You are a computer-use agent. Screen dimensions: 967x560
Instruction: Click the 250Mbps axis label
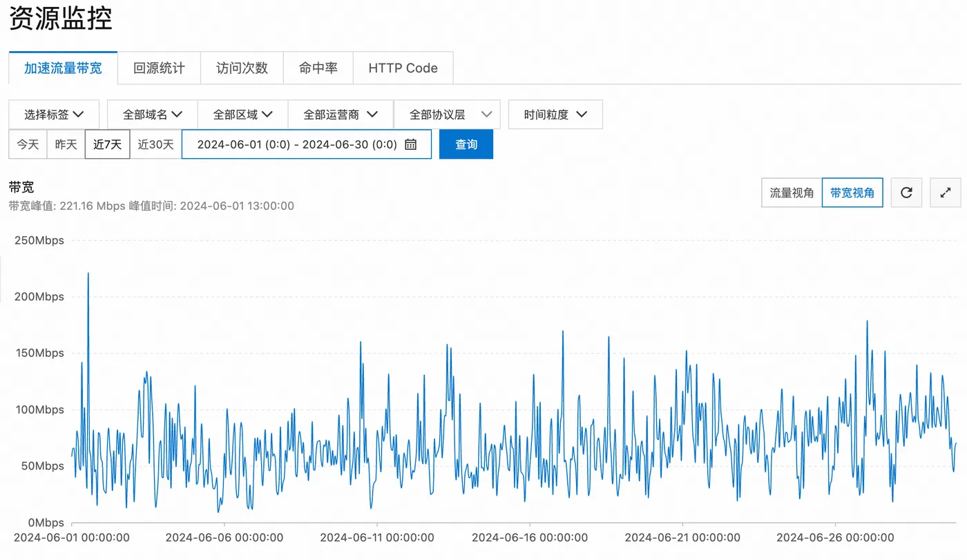click(39, 240)
